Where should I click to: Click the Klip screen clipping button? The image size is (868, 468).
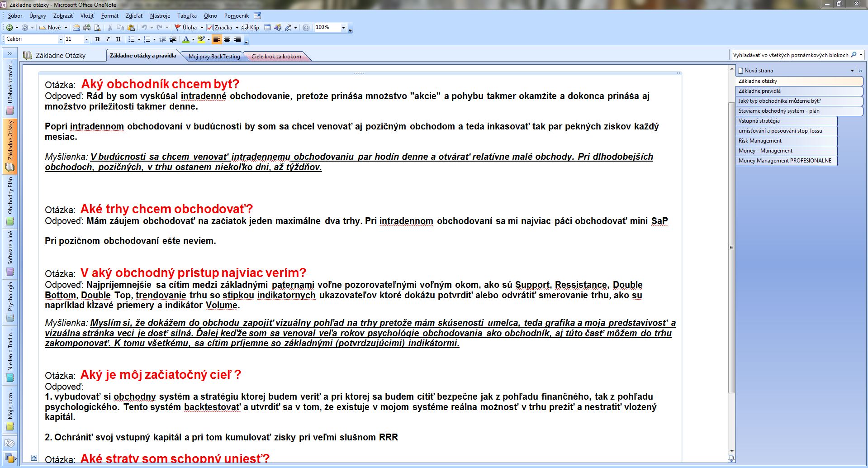pos(251,28)
